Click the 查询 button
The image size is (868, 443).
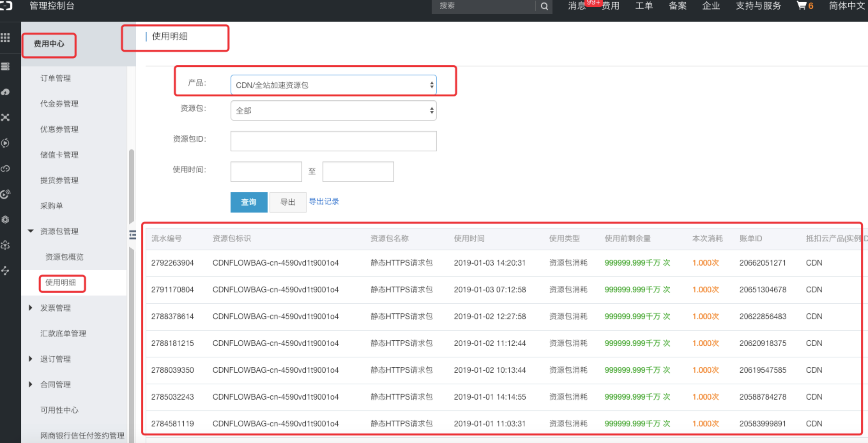click(x=249, y=202)
